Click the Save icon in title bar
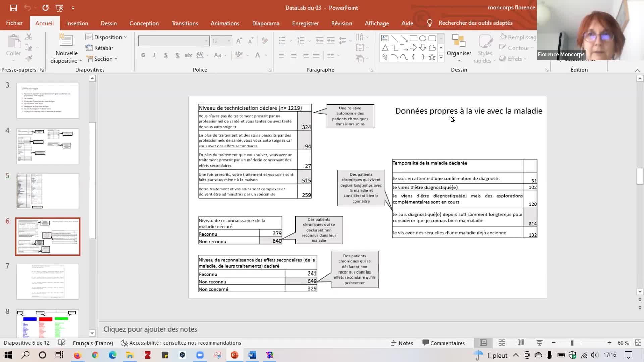Image resolution: width=644 pixels, height=362 pixels. click(x=13, y=8)
